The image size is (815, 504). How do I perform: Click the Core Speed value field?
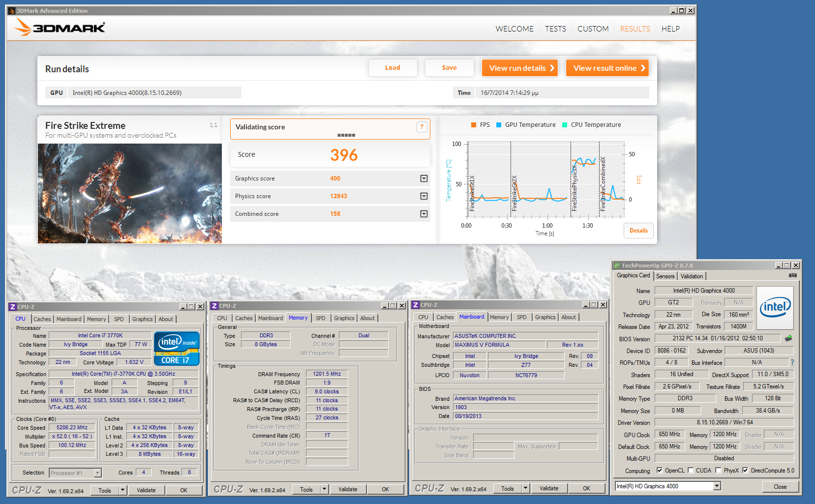point(72,428)
